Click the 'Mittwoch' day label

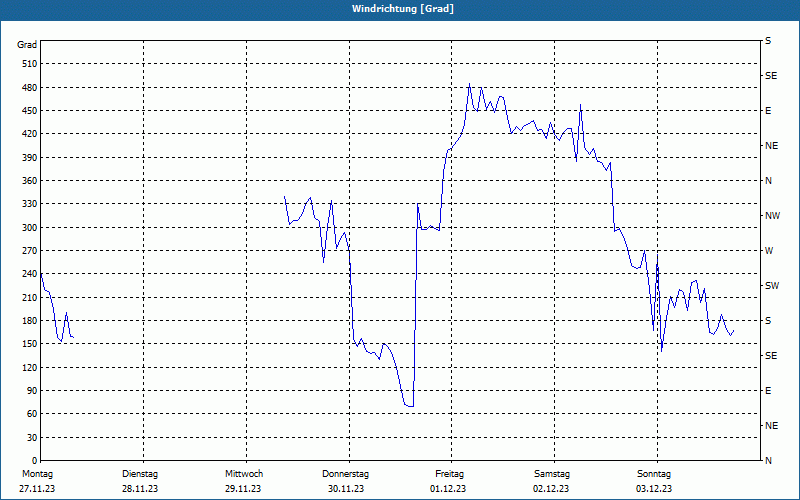pos(244,474)
